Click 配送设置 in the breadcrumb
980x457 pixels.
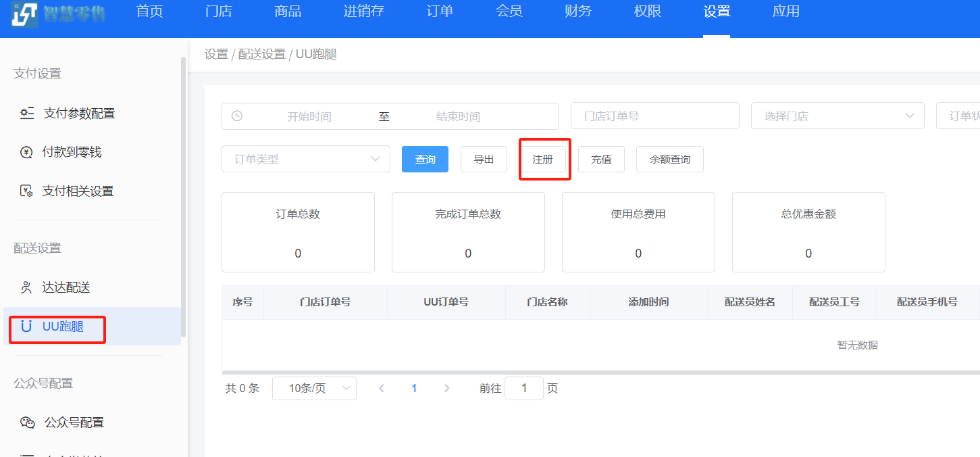pyautogui.click(x=262, y=54)
